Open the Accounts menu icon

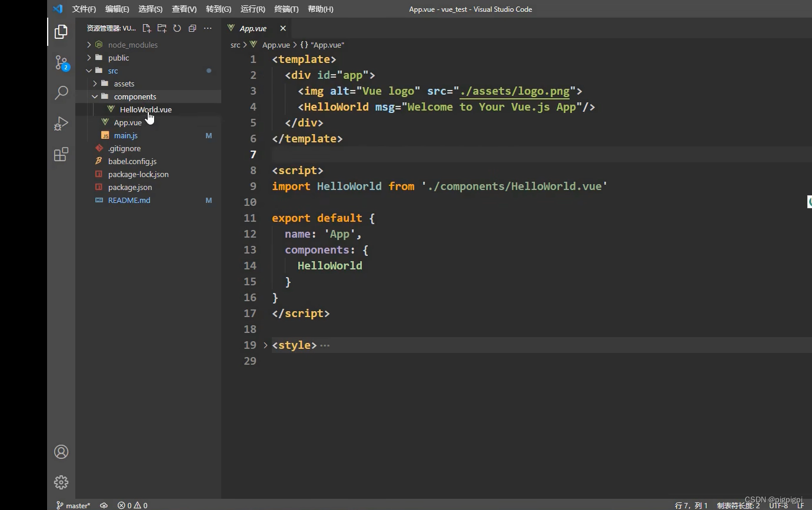point(61,452)
